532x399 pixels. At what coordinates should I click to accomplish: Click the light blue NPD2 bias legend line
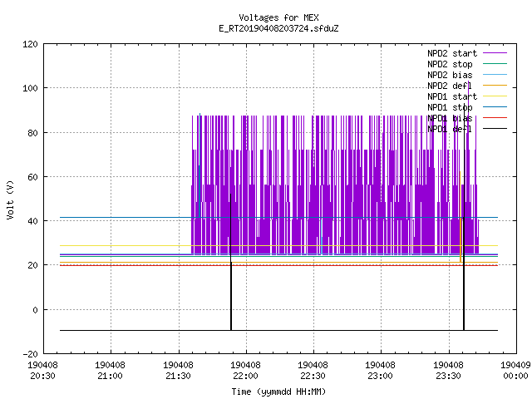pyautogui.click(x=495, y=75)
